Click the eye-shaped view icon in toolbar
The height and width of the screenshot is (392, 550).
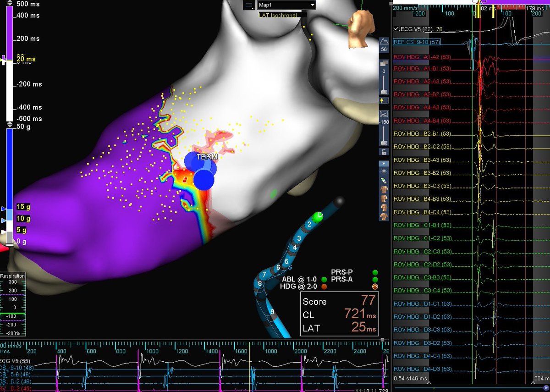click(384, 171)
